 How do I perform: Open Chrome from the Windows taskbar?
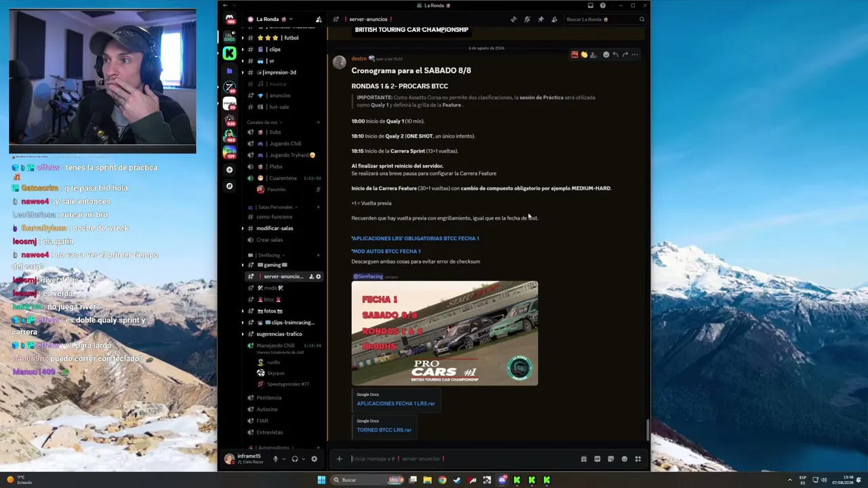click(442, 480)
